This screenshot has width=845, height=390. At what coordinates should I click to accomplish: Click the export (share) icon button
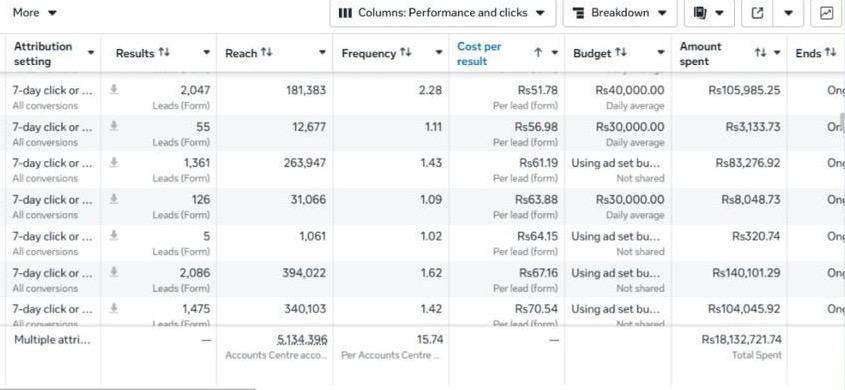click(x=757, y=13)
